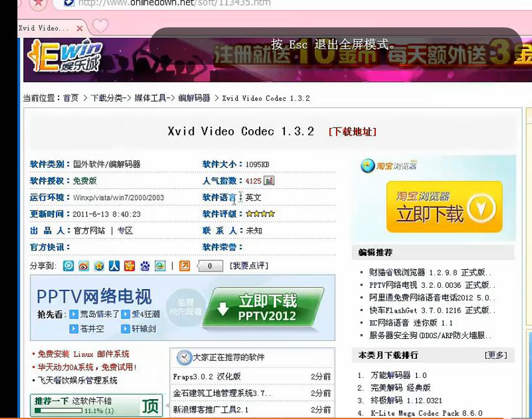Open 华天动力OA系统，免费试用 link
532x419 pixels.
tap(87, 367)
